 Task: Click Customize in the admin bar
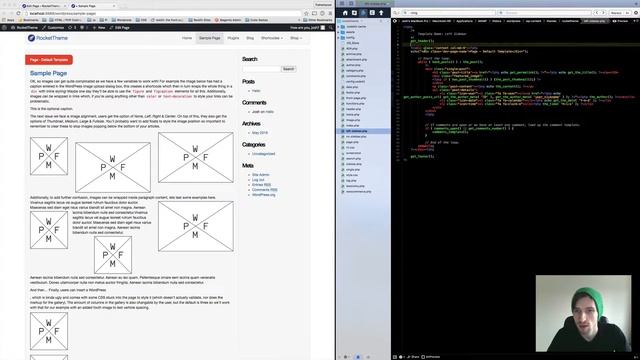(53, 27)
